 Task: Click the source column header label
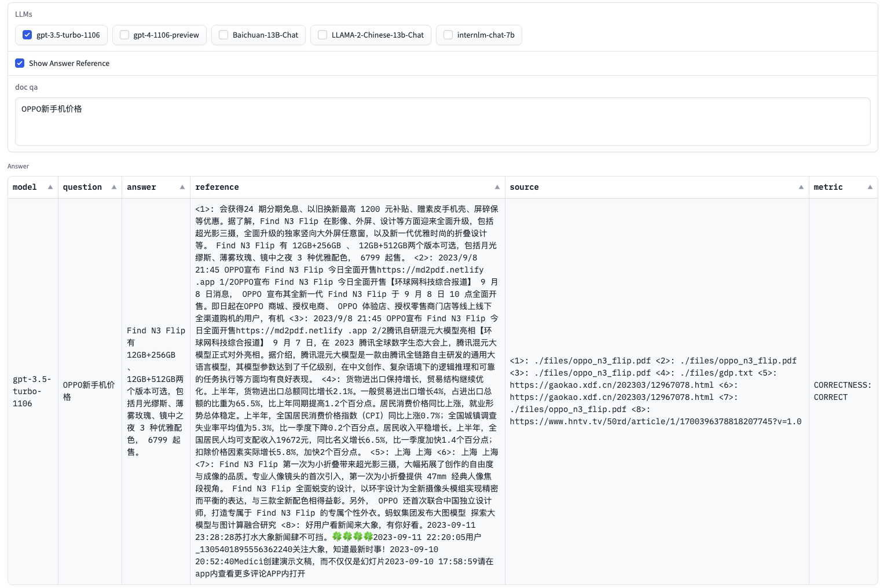pyautogui.click(x=524, y=187)
